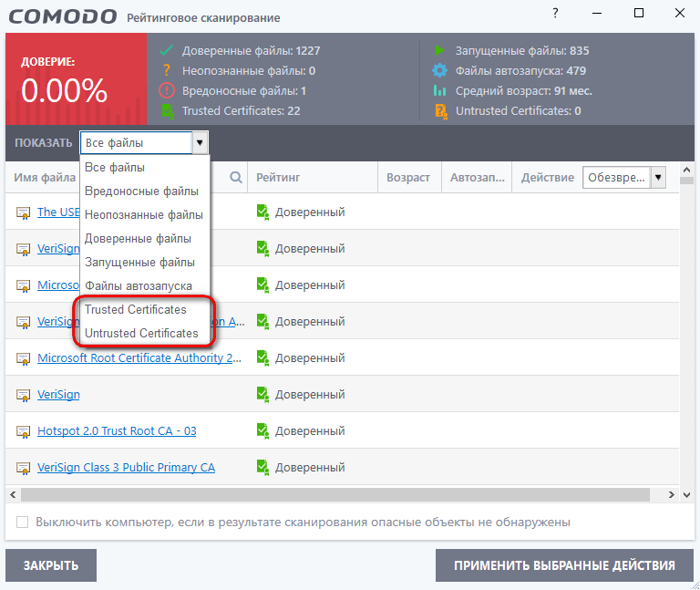The image size is (700, 590).
Task: Click Применить выбранные действия button
Action: 564,565
